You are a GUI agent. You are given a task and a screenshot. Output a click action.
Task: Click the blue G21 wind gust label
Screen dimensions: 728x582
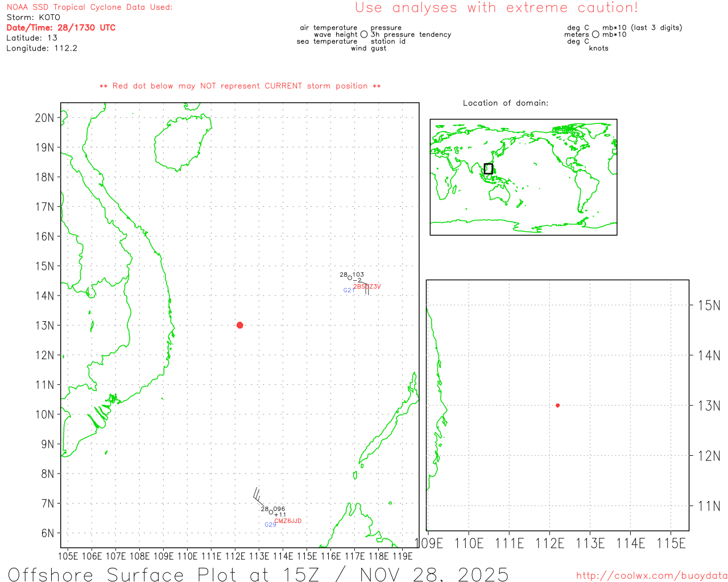coord(348,290)
